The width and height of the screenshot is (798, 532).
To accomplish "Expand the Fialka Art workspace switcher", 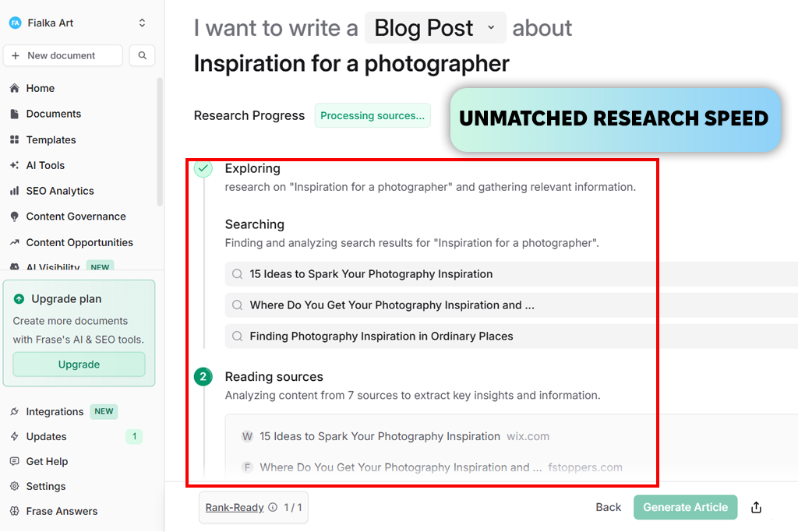I will pos(142,23).
